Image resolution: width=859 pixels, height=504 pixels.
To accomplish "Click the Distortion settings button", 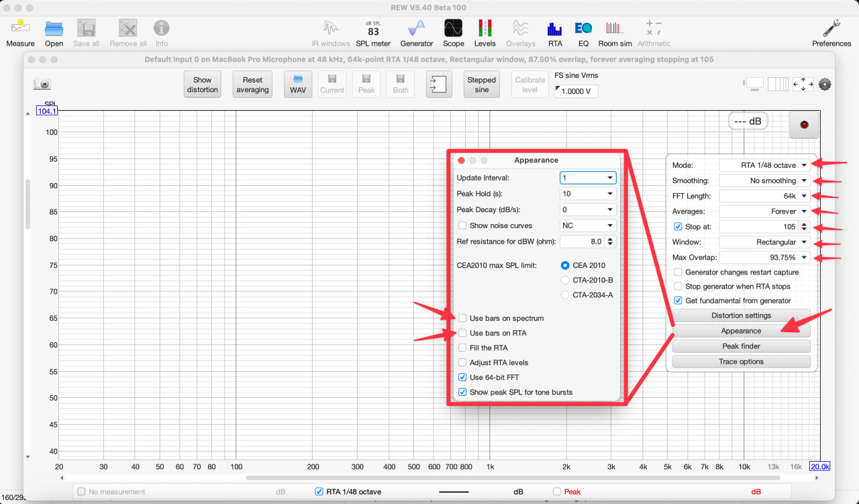I will click(x=741, y=315).
